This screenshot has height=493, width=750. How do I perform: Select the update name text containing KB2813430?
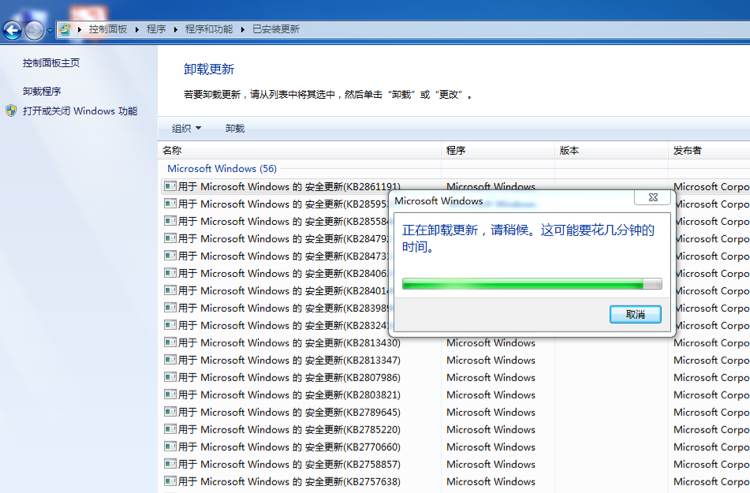(x=289, y=343)
